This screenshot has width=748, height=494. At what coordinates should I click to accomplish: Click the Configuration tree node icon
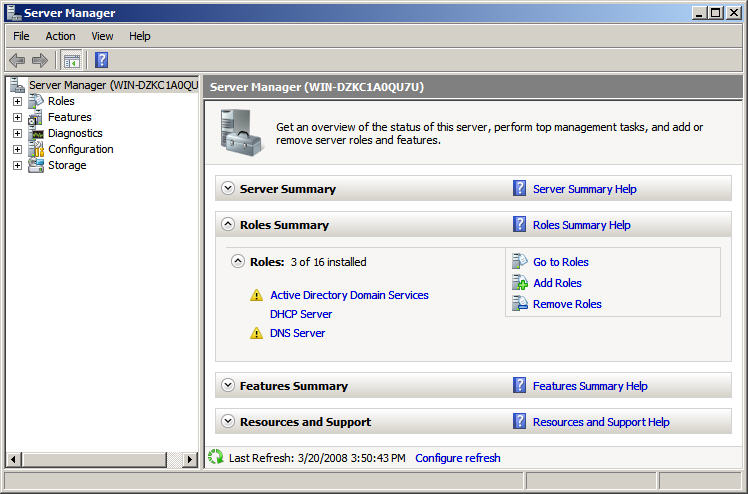[x=36, y=149]
